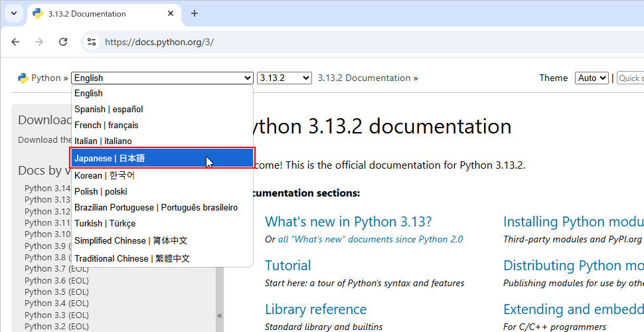The image size is (644, 332).
Task: Open Extending and embedding link
Action: 574,309
